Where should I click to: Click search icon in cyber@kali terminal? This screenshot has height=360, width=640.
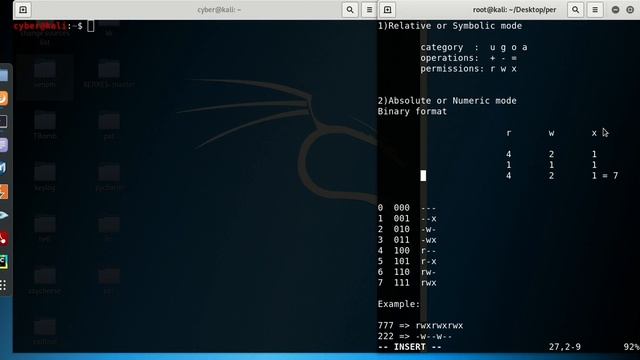[x=350, y=9]
